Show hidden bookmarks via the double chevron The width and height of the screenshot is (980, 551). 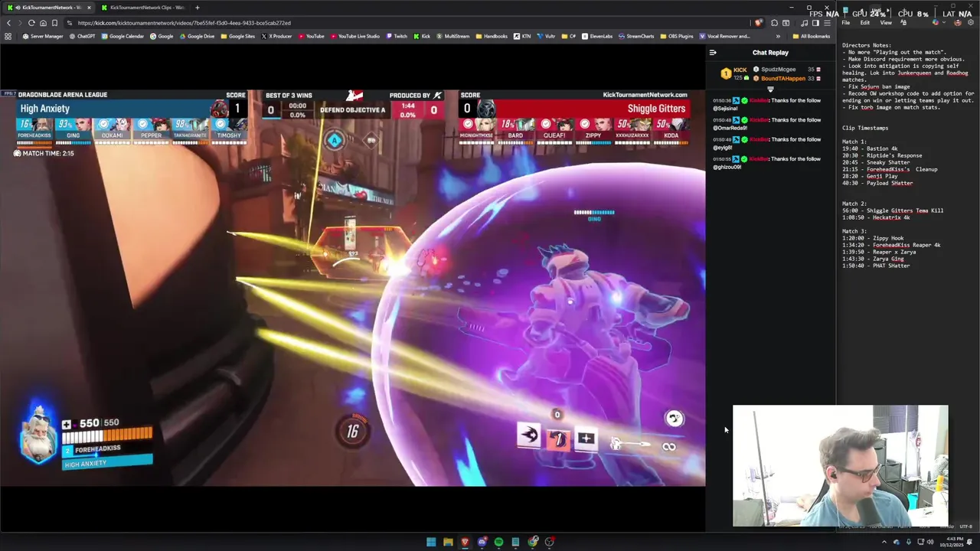pyautogui.click(x=778, y=36)
